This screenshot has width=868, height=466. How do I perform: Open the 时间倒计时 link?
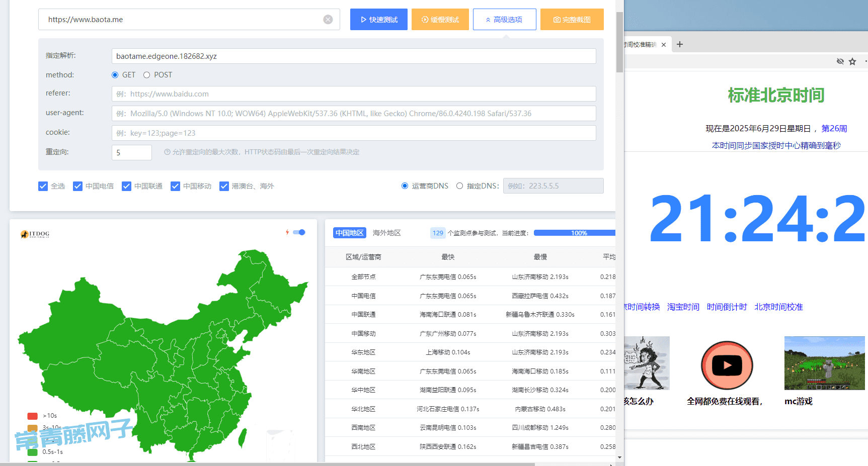click(x=727, y=307)
